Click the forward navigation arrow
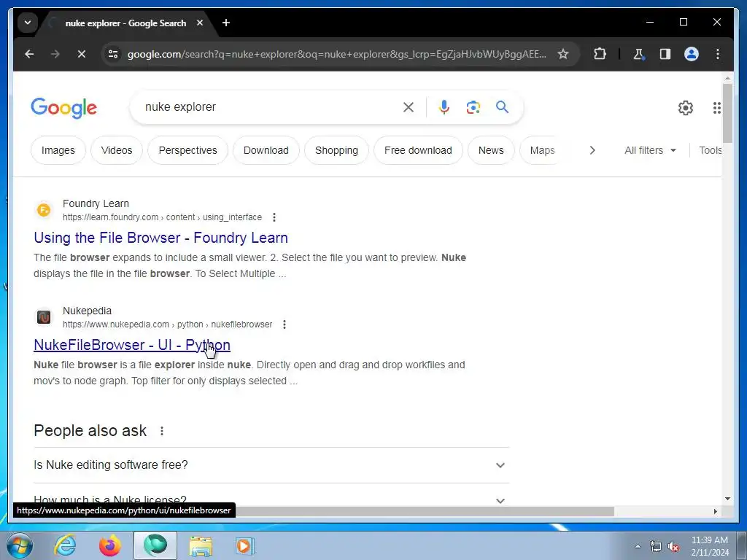 pyautogui.click(x=55, y=54)
